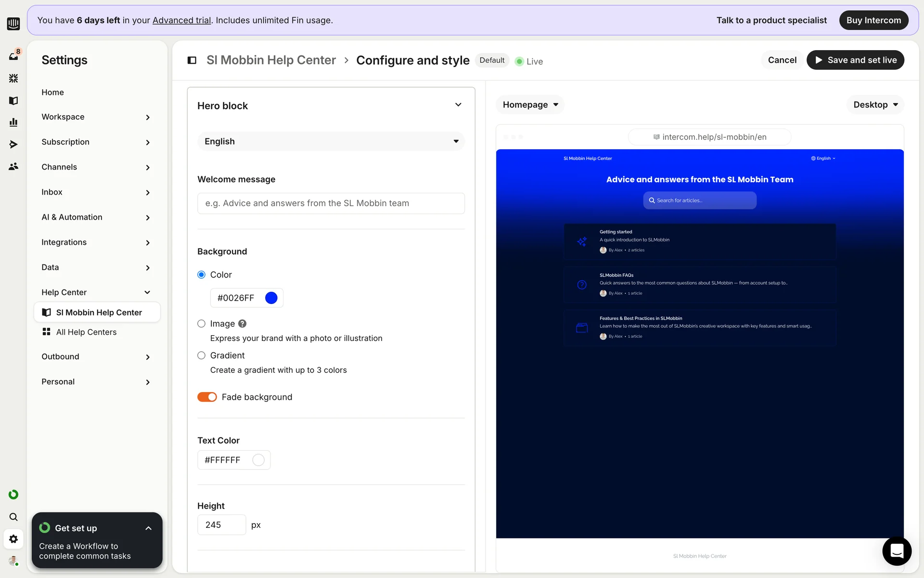The width and height of the screenshot is (924, 578).
Task: Click the Outbound paper plane icon
Action: (13, 144)
